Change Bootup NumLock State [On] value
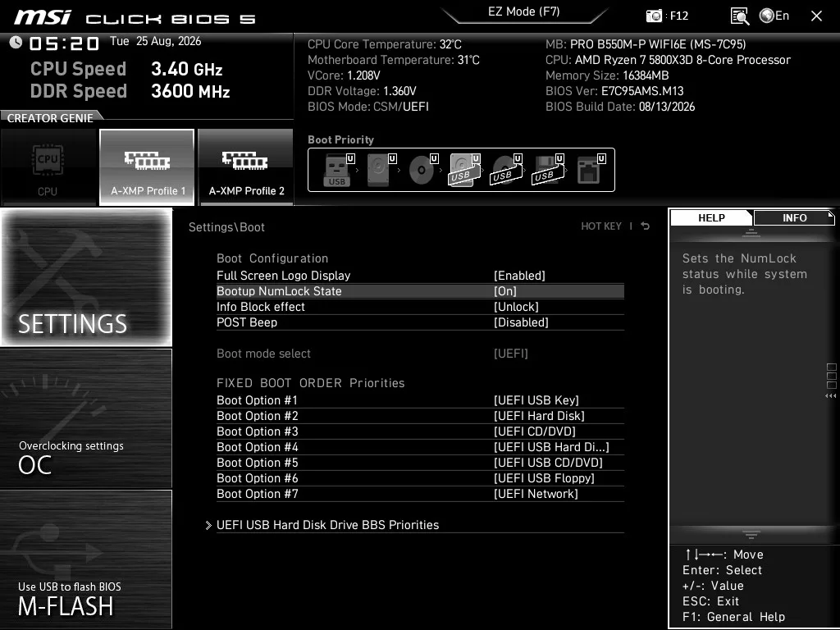This screenshot has height=630, width=840. click(505, 291)
